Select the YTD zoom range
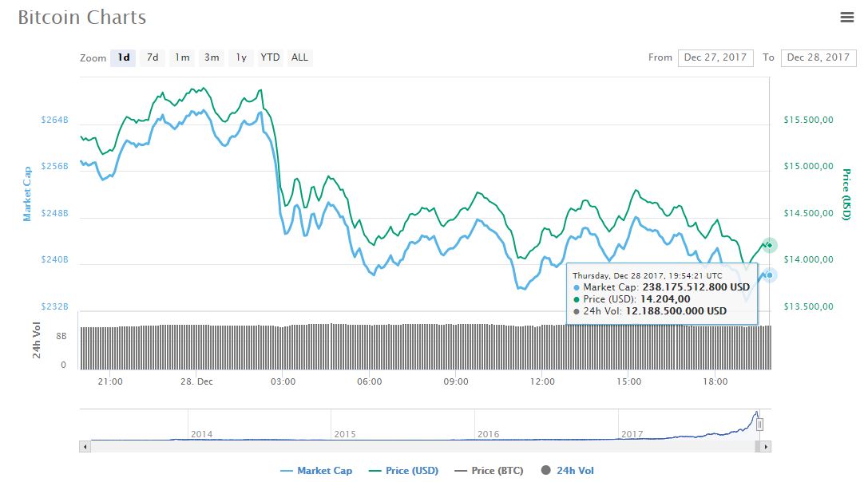Screen dimensions: 868x482 pyautogui.click(x=270, y=57)
